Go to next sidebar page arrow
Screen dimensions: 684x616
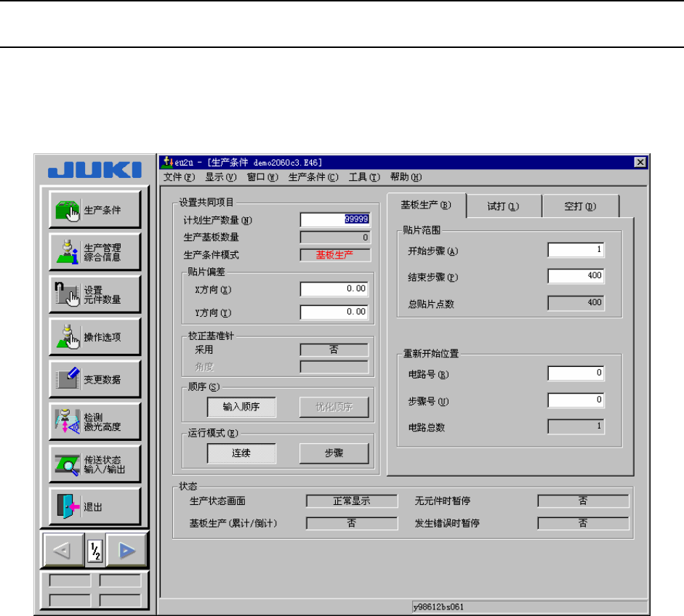coord(126,550)
